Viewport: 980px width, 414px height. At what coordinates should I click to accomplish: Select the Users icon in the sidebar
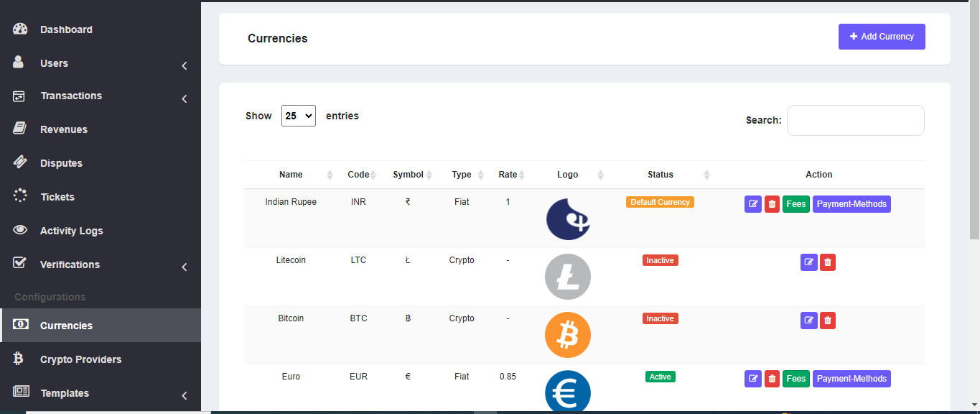18,63
